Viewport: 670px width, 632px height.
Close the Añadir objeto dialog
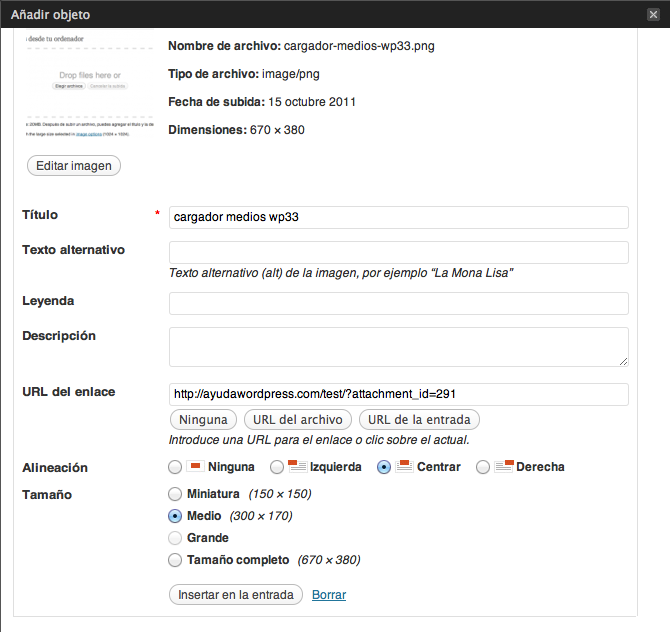click(653, 14)
